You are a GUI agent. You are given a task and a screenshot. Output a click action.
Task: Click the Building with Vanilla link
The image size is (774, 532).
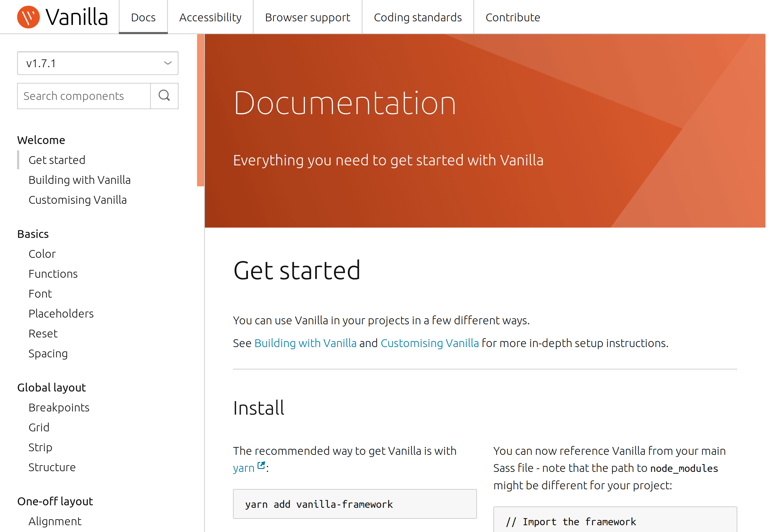305,343
